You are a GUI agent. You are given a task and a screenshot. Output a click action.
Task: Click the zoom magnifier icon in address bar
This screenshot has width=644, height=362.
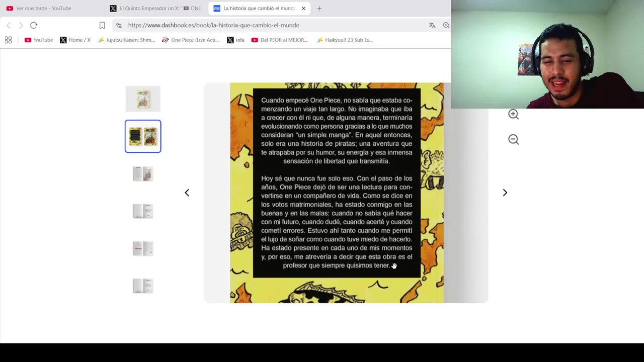[x=446, y=25]
